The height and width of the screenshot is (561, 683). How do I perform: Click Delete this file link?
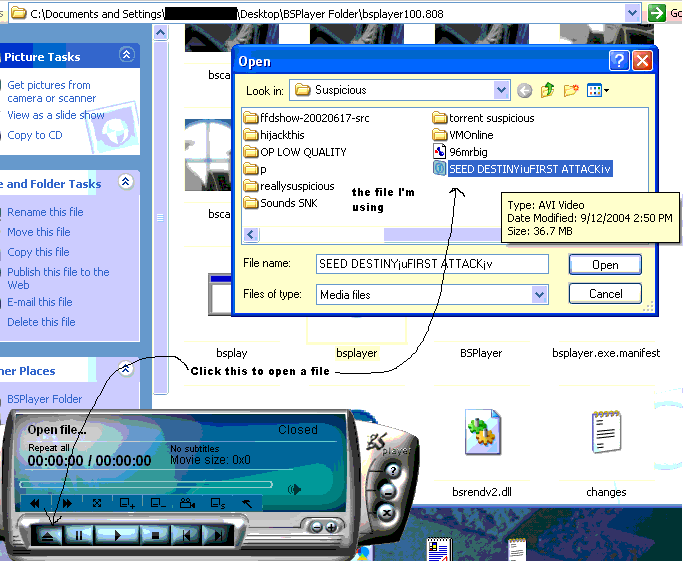tap(41, 322)
